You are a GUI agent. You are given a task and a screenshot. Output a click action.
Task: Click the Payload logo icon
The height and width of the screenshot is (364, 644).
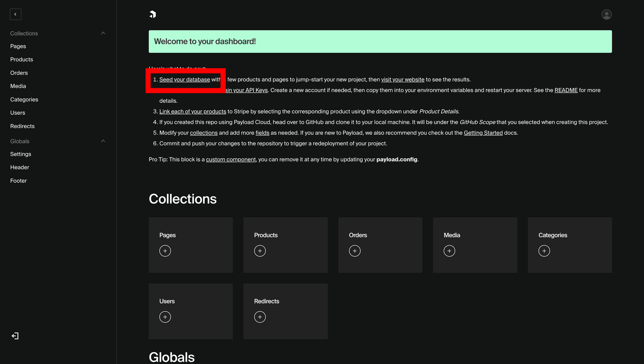coord(153,14)
